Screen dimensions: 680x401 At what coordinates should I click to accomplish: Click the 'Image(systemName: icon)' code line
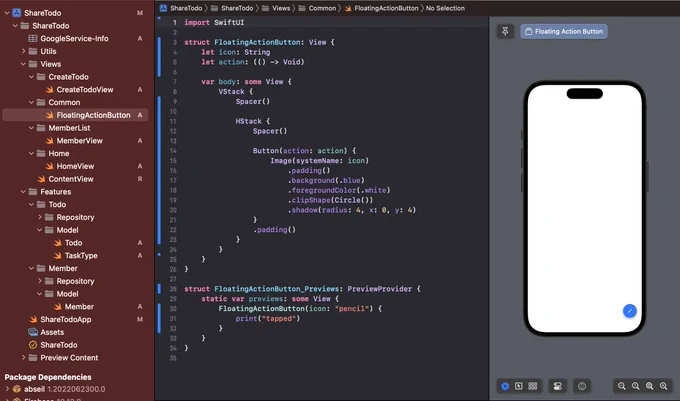(x=320, y=161)
